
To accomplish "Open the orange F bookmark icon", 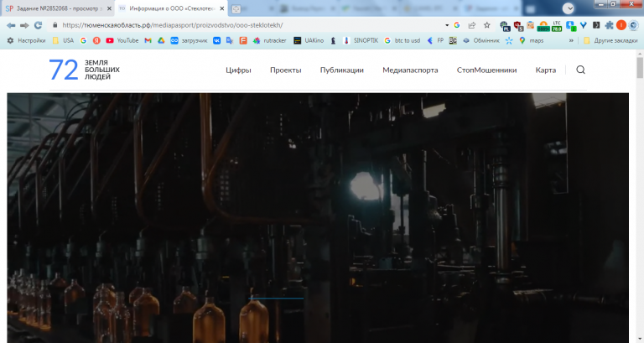I will coord(243,40).
